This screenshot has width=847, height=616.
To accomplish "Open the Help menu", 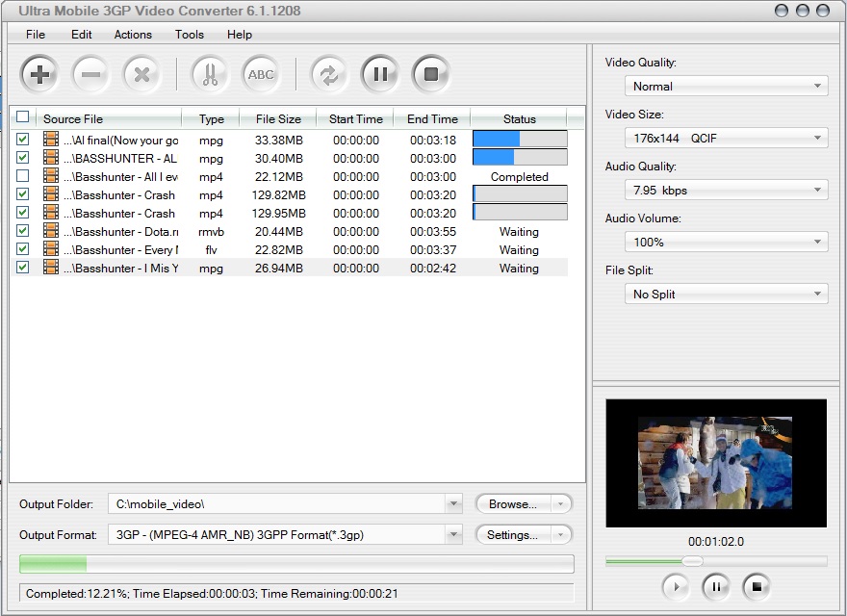I will pos(240,35).
